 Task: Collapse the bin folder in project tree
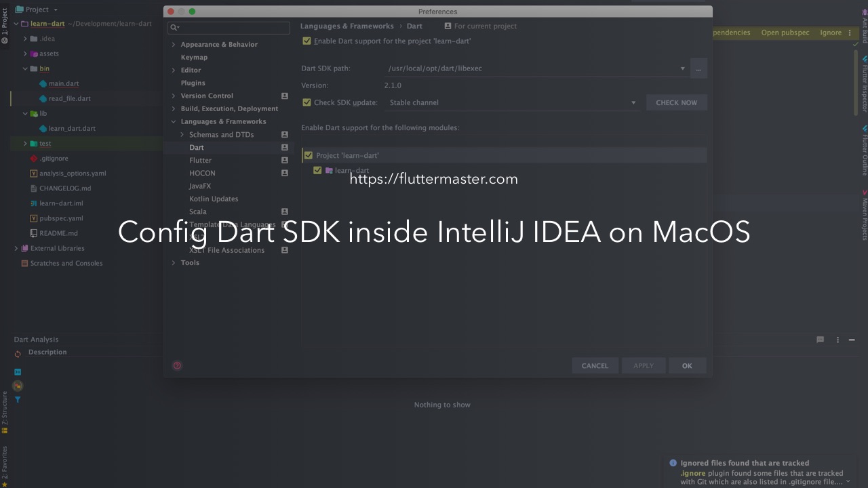coord(25,68)
